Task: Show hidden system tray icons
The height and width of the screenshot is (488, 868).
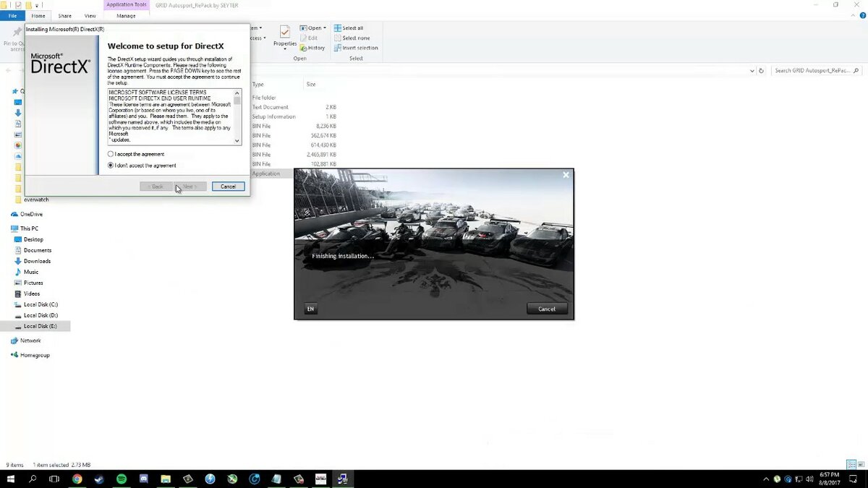Action: point(766,479)
